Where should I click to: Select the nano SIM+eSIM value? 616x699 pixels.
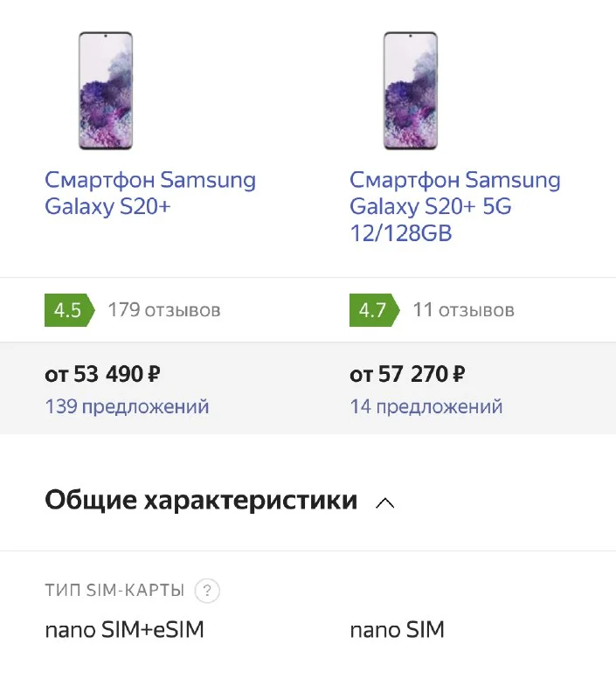pos(124,630)
